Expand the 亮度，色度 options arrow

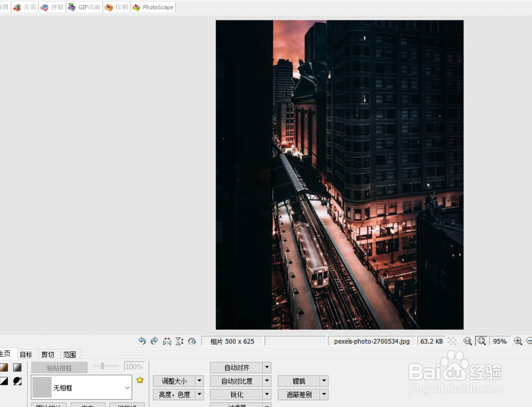pos(200,394)
